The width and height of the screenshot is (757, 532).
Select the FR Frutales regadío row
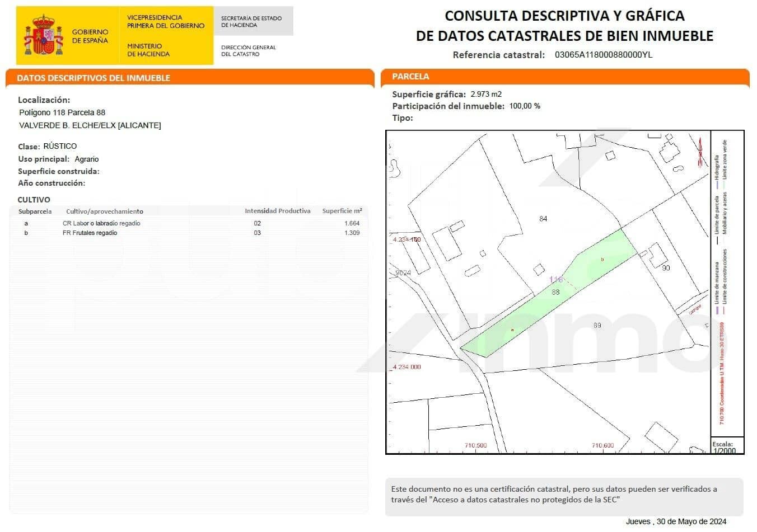point(90,233)
